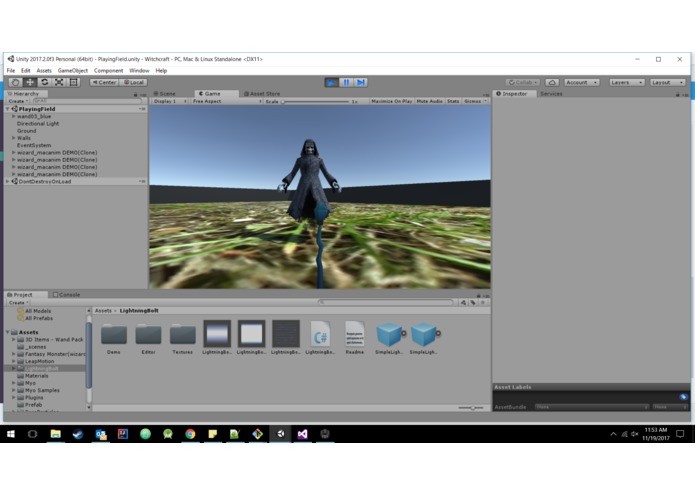Click the blue asset label tag icon
Screen dimensions: 695x494
coord(683,397)
